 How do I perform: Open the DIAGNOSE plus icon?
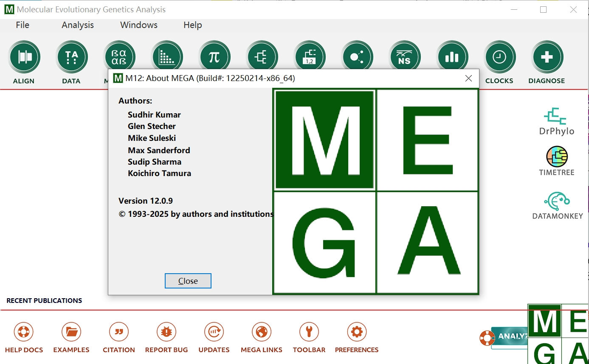(547, 57)
